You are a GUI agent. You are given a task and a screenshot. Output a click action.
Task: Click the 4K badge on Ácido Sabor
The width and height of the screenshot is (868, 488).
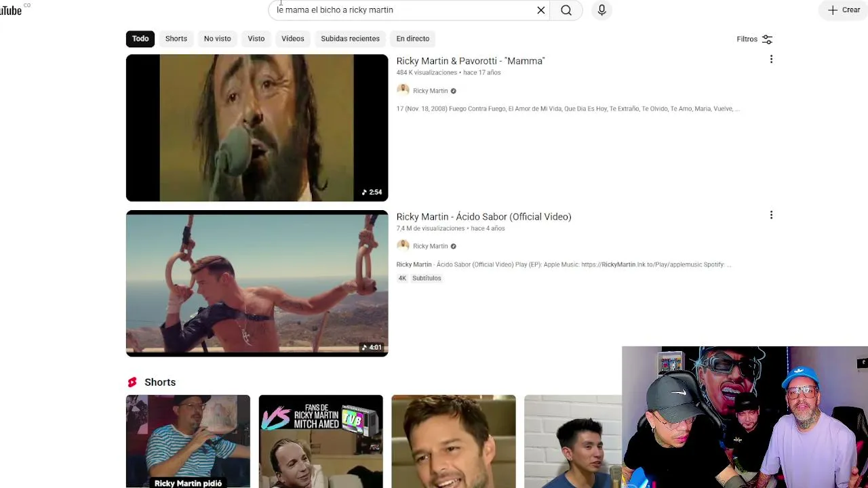[402, 278]
